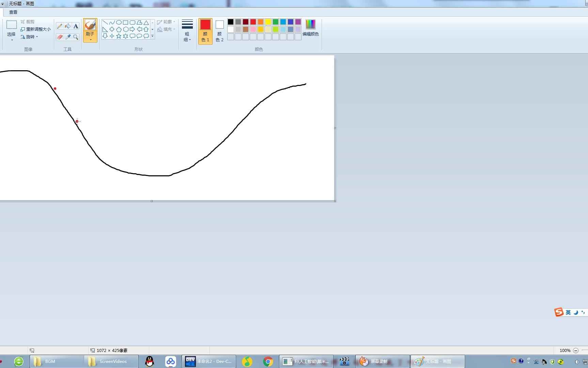Choose the rectangle shape

click(125, 23)
